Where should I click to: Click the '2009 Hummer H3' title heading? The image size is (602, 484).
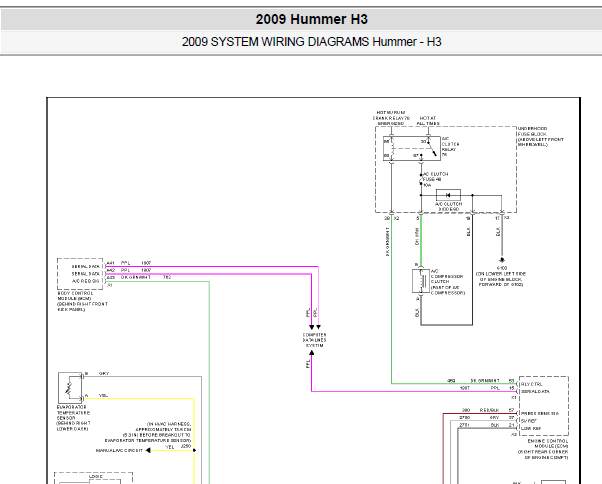click(x=311, y=19)
